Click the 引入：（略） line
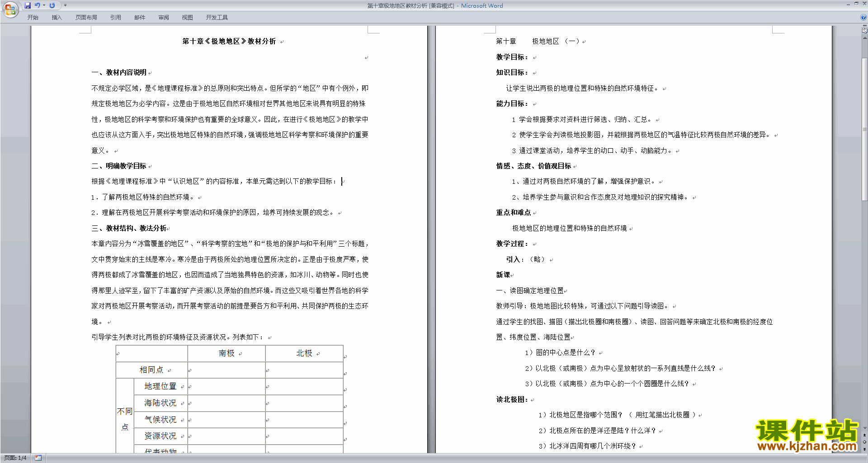 click(526, 259)
